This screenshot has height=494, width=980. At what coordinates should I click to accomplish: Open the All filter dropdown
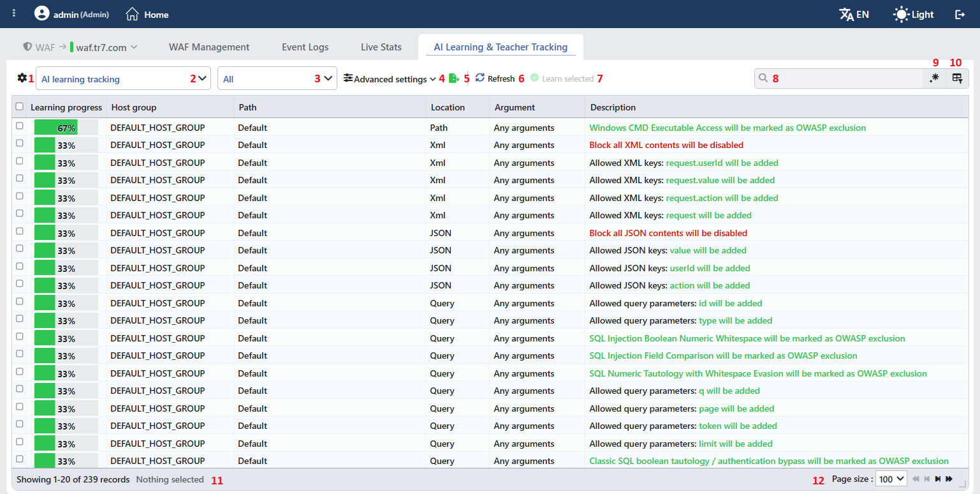pyautogui.click(x=277, y=79)
